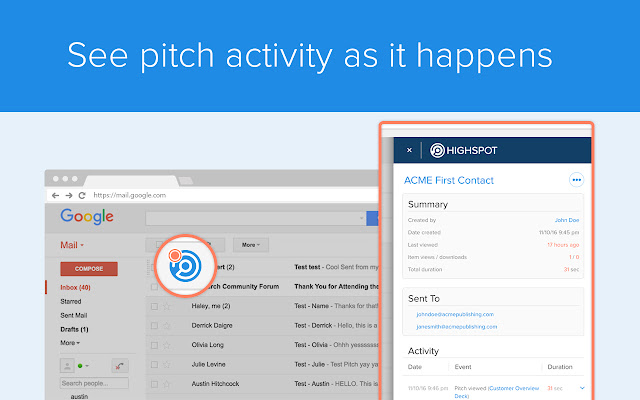Click the Highspot logo in panel header

click(463, 151)
